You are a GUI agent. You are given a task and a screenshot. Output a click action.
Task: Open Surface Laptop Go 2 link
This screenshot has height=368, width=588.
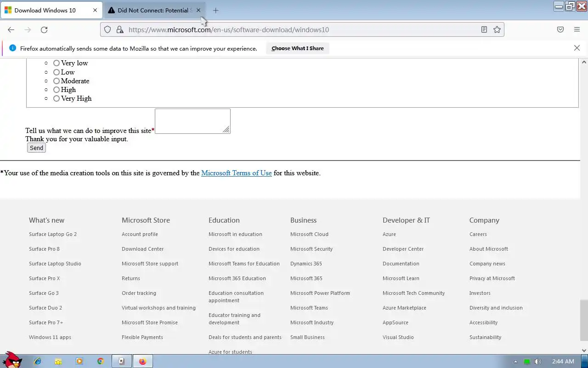(x=53, y=234)
